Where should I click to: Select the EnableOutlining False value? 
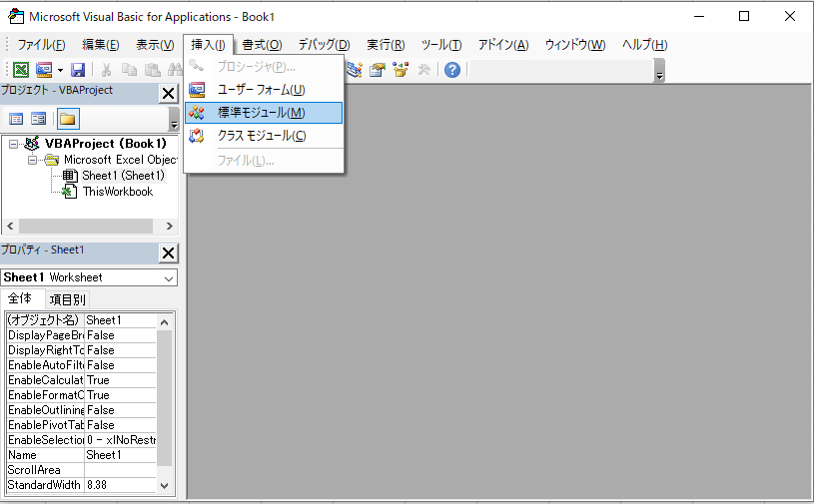point(121,410)
